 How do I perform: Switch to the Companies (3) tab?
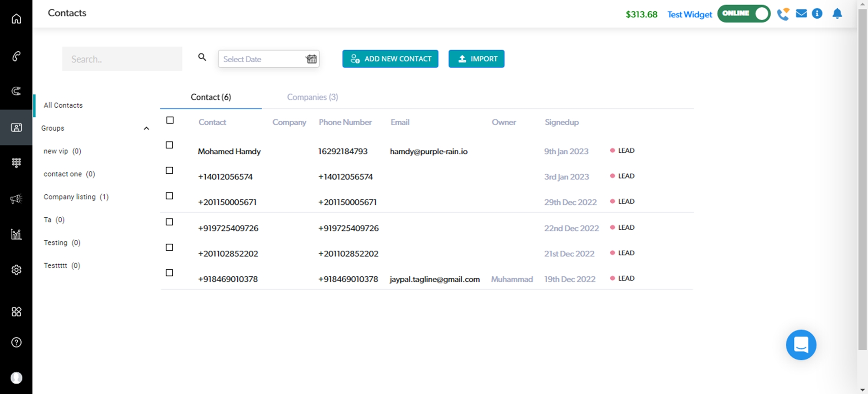point(312,97)
